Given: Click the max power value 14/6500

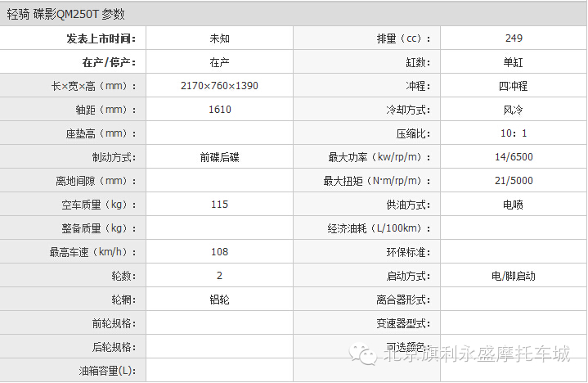Looking at the screenshot, I should (514, 157).
